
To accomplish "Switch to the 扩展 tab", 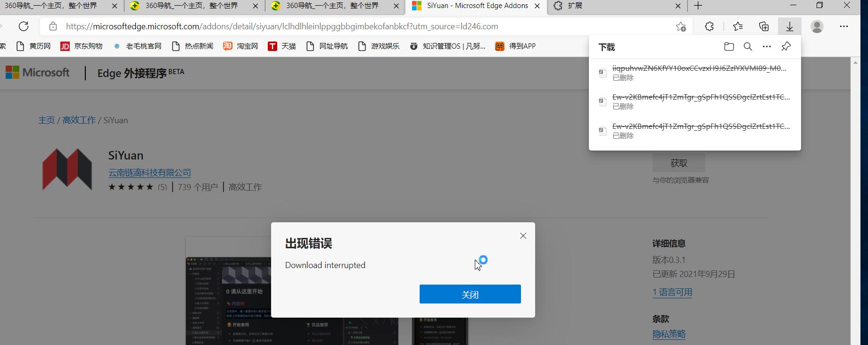I will pyautogui.click(x=616, y=6).
